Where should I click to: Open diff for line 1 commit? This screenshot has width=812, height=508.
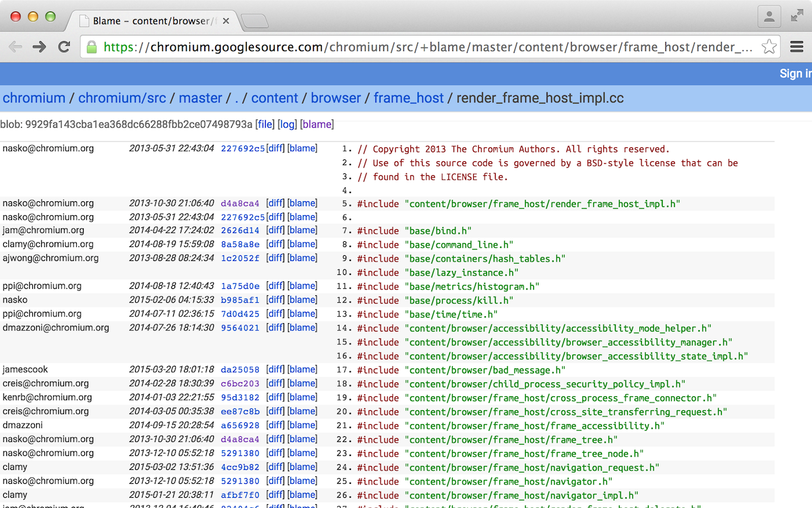point(275,149)
